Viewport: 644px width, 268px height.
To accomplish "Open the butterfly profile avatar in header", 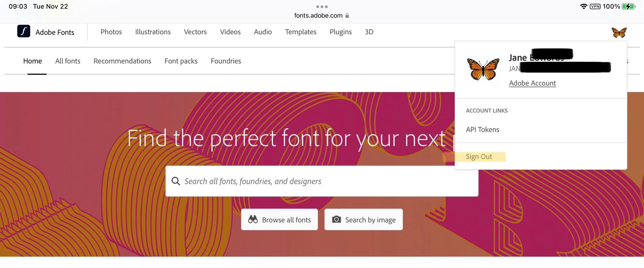I will 619,32.
